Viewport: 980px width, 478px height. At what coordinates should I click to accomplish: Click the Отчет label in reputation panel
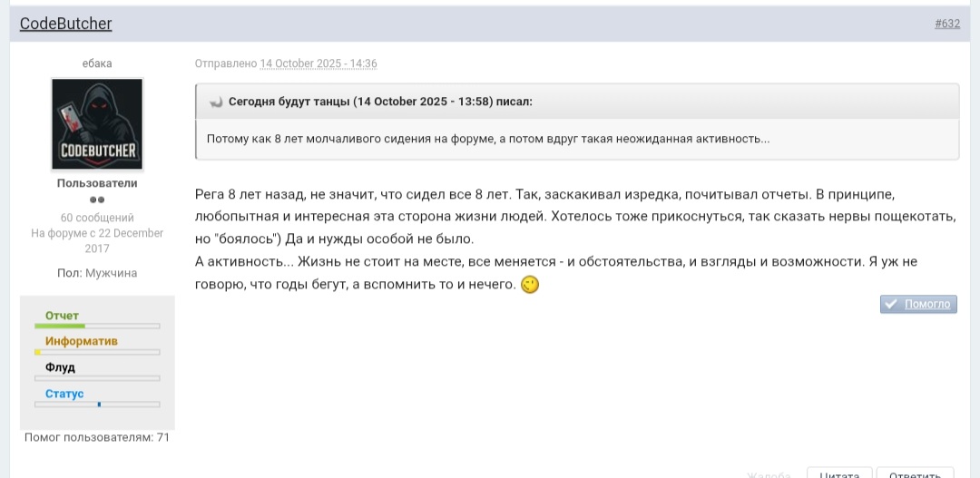(62, 315)
